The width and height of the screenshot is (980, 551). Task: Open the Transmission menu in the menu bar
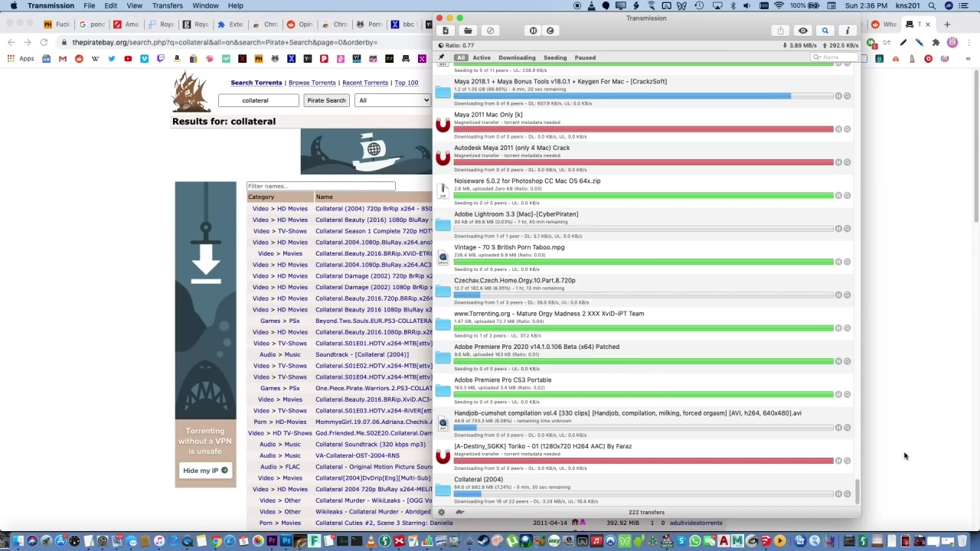pyautogui.click(x=51, y=5)
